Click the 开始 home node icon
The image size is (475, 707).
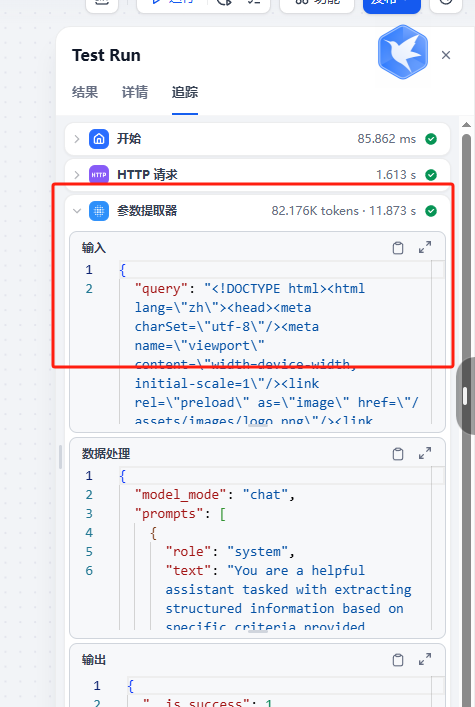click(99, 139)
